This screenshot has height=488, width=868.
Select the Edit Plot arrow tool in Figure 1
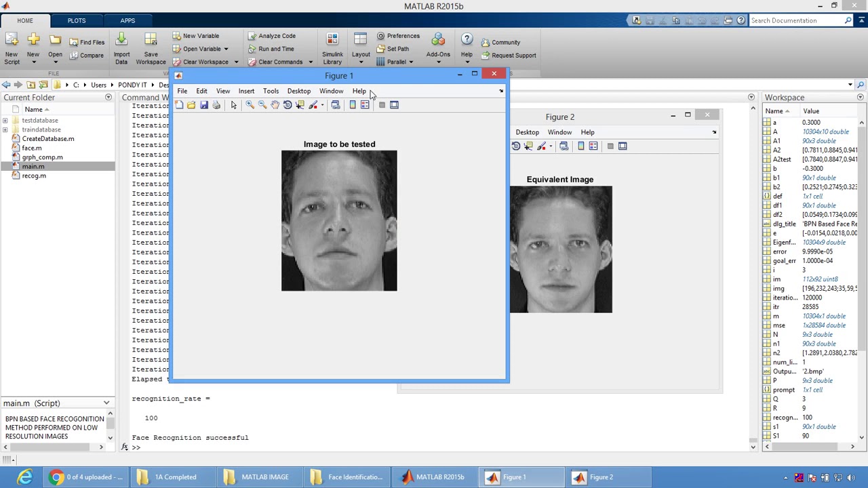pyautogui.click(x=233, y=105)
